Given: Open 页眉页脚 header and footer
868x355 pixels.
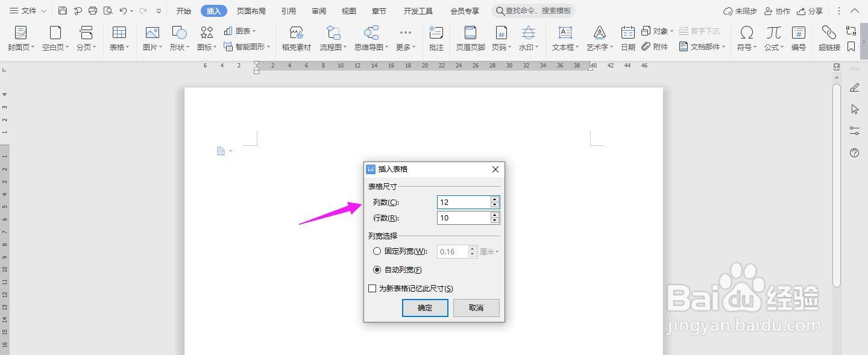Looking at the screenshot, I should (471, 39).
